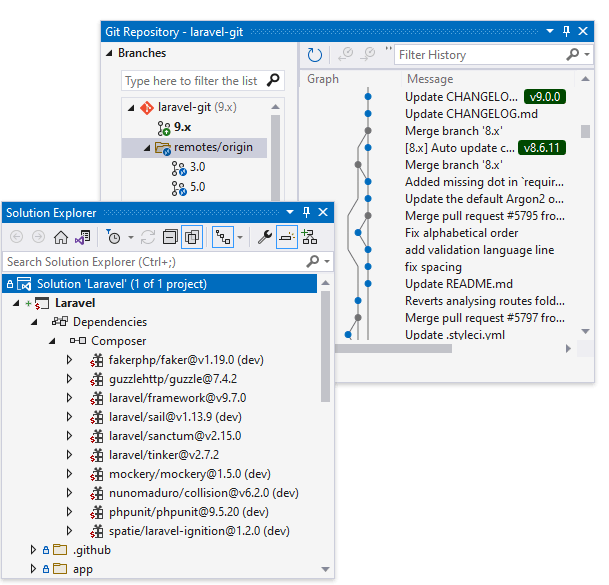Open Git Repository window options arrow
Image resolution: width=609 pixels, height=585 pixels.
(x=550, y=31)
